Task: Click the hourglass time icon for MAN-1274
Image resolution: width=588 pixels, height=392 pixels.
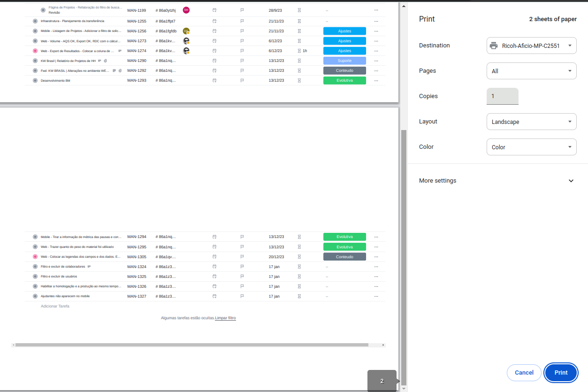Action: [x=299, y=51]
